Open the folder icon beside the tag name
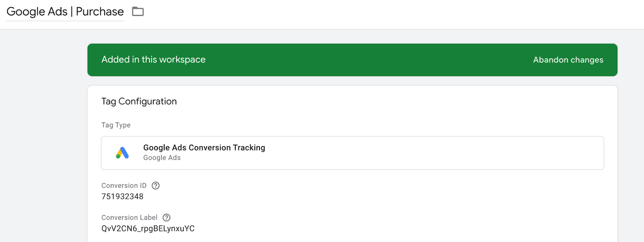644x242 pixels. 138,11
